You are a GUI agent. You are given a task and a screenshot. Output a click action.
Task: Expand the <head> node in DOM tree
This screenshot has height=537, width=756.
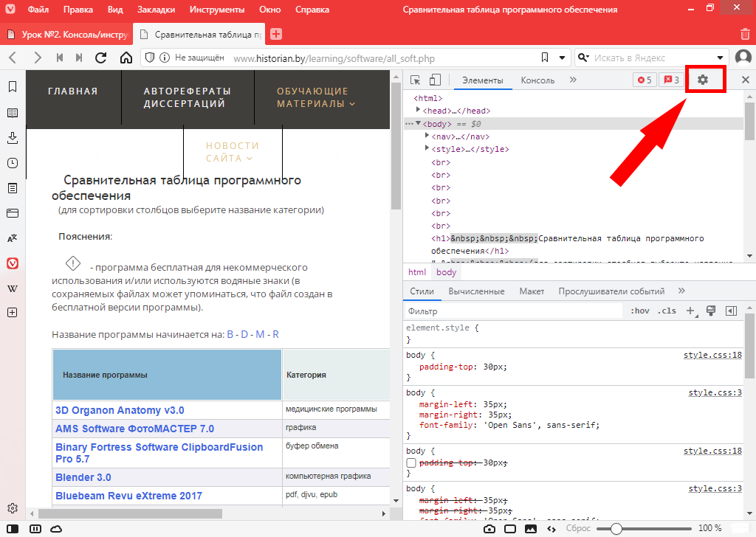[418, 110]
